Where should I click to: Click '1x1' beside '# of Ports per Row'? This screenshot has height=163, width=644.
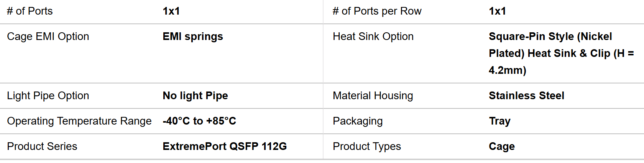click(x=497, y=11)
